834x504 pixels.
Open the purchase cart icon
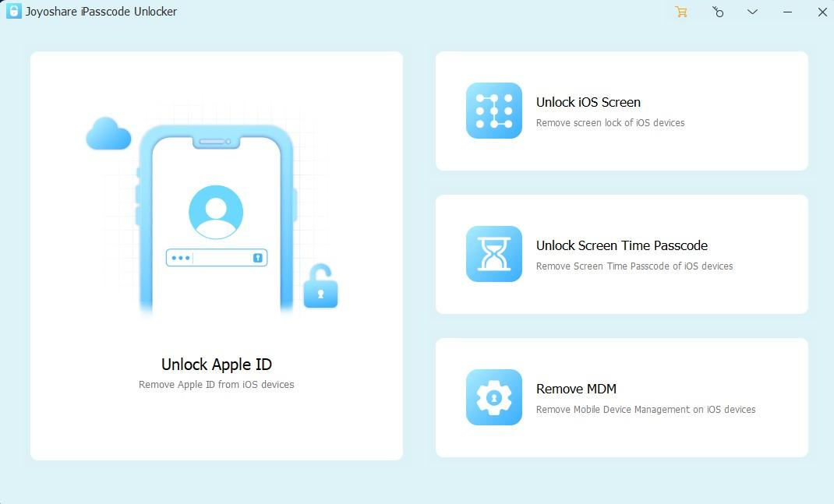(x=681, y=12)
